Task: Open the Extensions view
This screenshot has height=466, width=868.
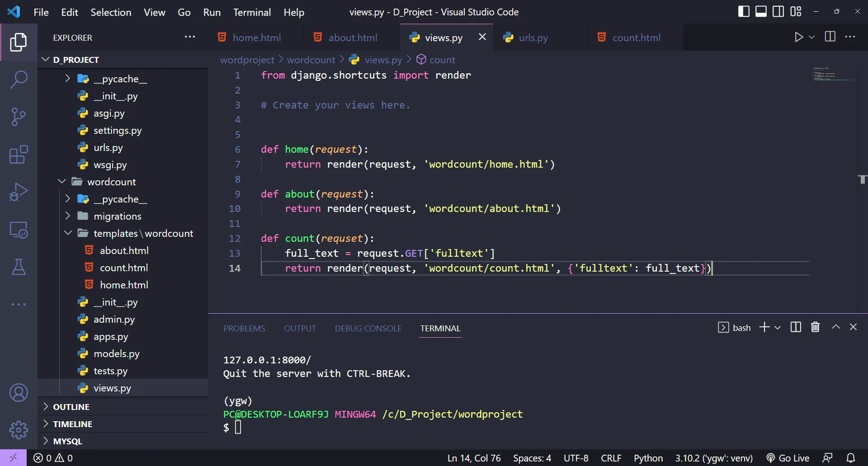Action: tap(19, 155)
